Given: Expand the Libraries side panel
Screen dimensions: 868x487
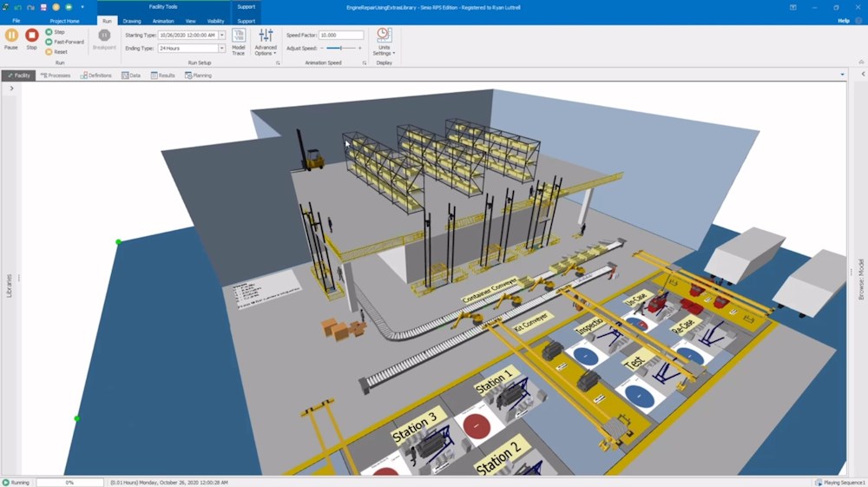Looking at the screenshot, I should tap(11, 89).
